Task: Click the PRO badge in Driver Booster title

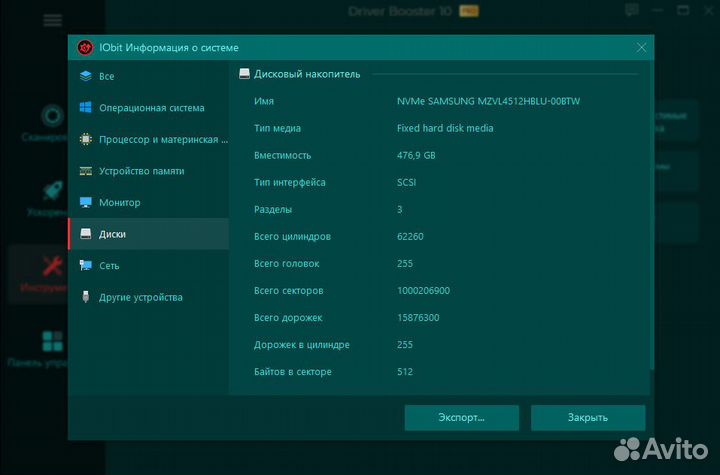Action: [x=469, y=11]
